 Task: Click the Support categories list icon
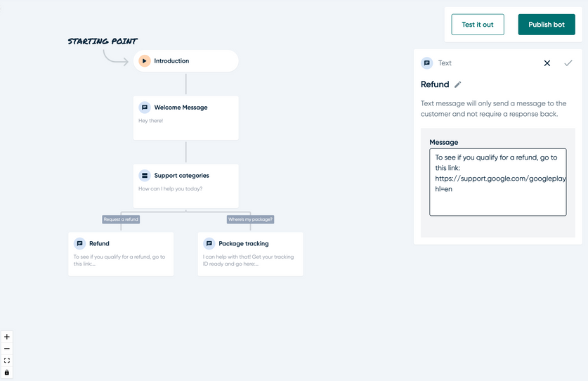point(145,175)
